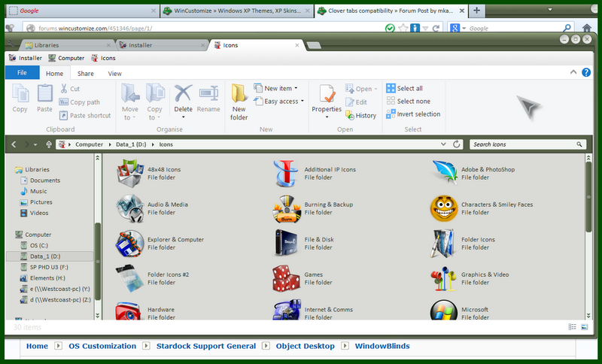
Task: Open file History from ribbon
Action: [x=361, y=116]
